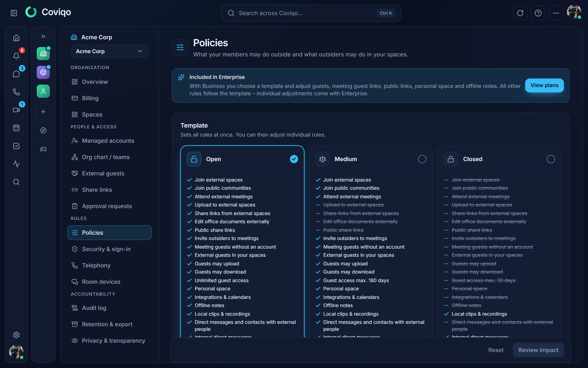Open the phone calls icon in left rail

(x=16, y=92)
